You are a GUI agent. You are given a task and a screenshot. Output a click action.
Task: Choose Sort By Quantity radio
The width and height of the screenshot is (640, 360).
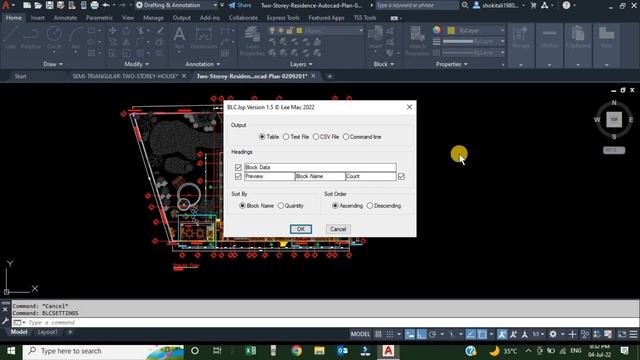[x=281, y=206]
